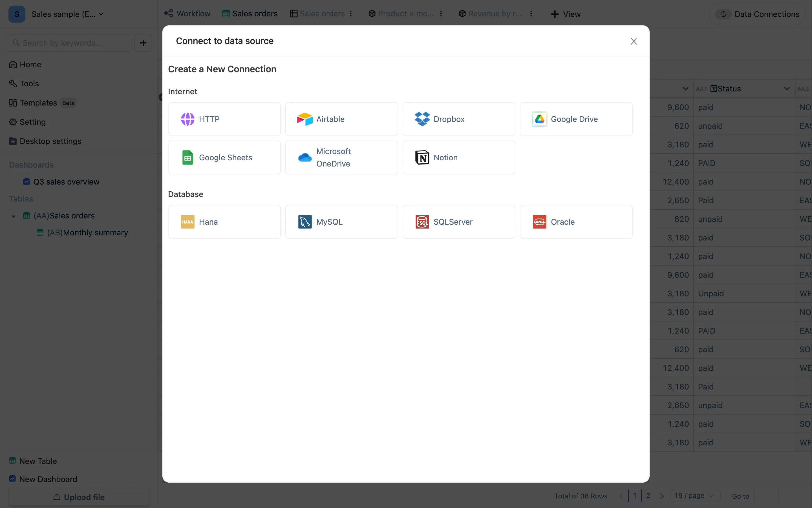Switch to the Product × mo... tab
812x508 pixels.
(401, 14)
